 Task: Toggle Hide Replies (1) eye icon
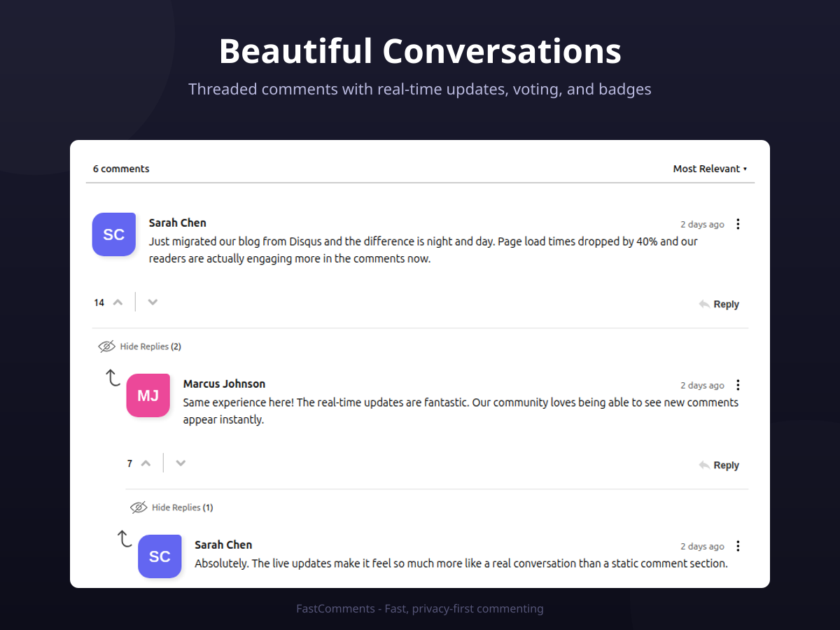pyautogui.click(x=139, y=507)
